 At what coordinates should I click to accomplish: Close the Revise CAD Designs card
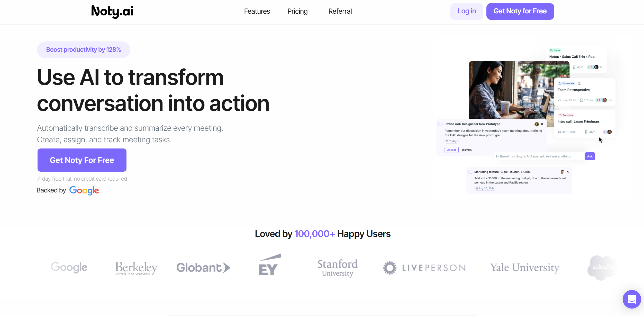(x=542, y=124)
